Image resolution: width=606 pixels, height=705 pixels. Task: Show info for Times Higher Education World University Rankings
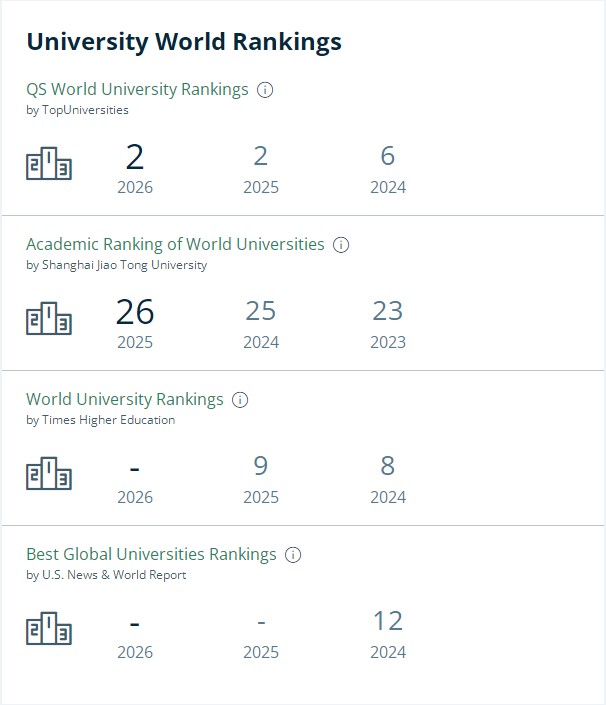[240, 400]
